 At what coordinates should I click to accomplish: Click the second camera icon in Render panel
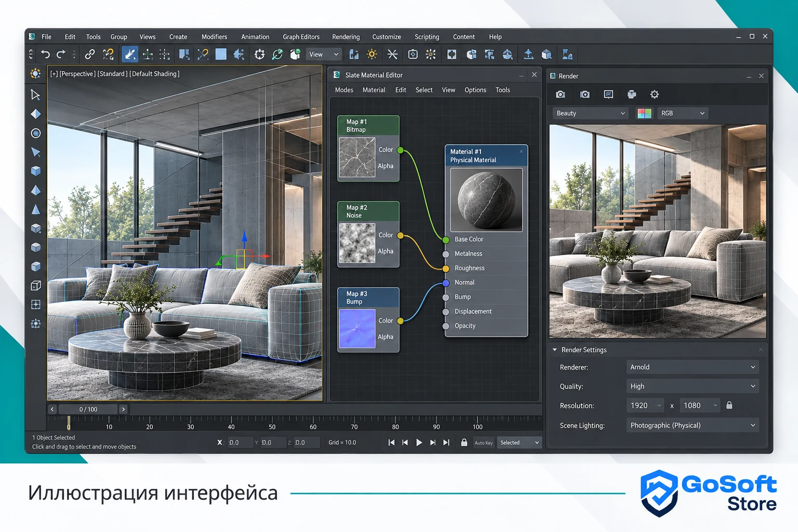pos(585,94)
